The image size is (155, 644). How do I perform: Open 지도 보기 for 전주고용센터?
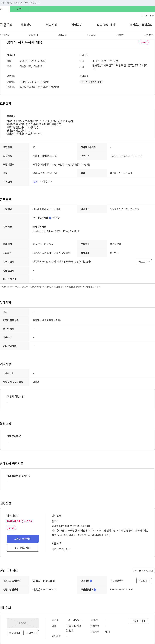(144, 581)
